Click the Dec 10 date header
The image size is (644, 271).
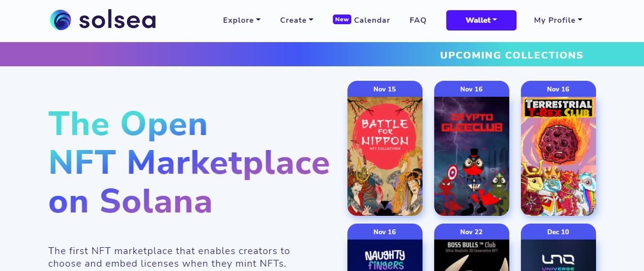558,232
